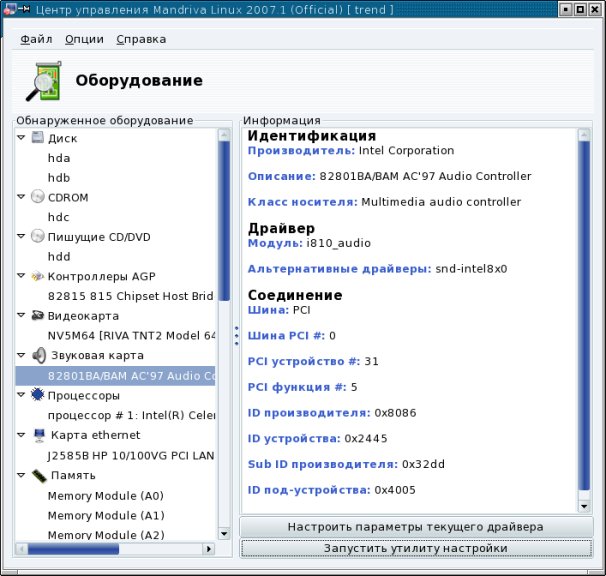Click hardware tree scroll right arrow

(209, 549)
